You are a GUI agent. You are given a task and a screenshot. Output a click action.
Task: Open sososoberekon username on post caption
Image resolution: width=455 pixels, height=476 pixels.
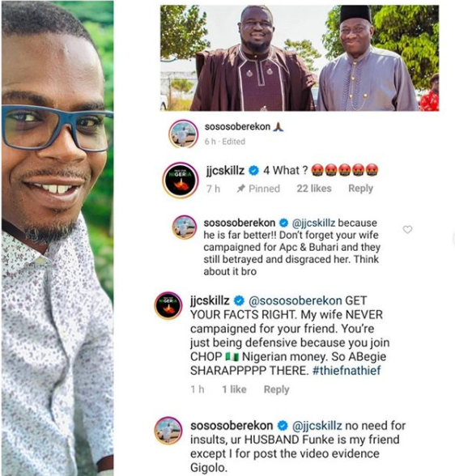[x=237, y=126]
